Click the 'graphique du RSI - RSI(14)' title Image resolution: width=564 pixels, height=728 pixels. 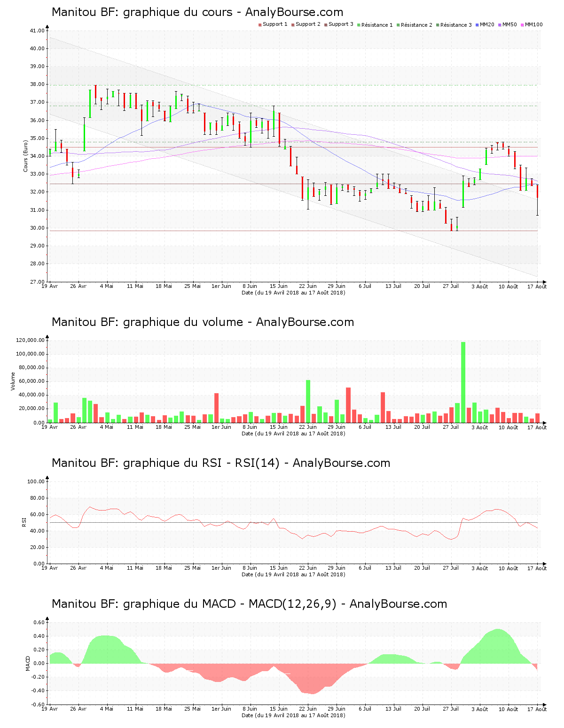pos(221,463)
